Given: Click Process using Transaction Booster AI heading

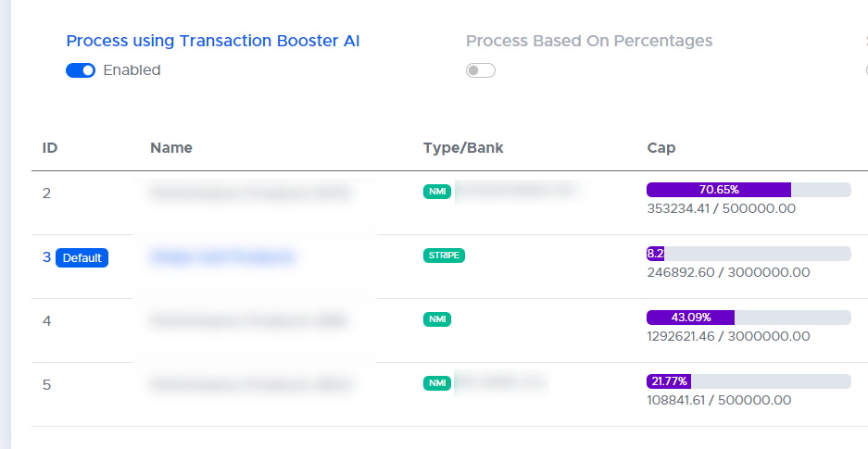Looking at the screenshot, I should tap(213, 41).
